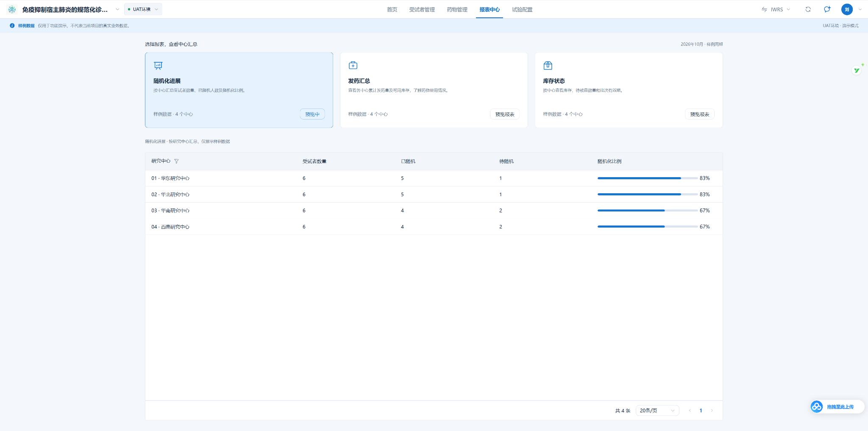Select row 01 · 华东研究中心
The image size is (868, 431).
tap(434, 178)
